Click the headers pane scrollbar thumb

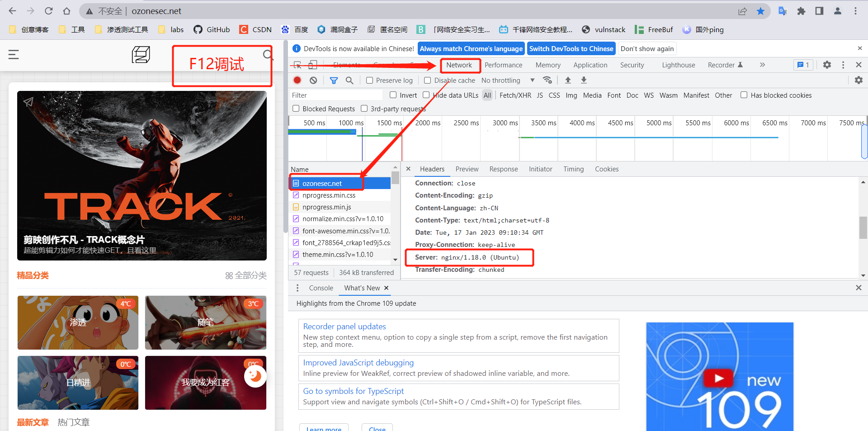[x=863, y=227]
